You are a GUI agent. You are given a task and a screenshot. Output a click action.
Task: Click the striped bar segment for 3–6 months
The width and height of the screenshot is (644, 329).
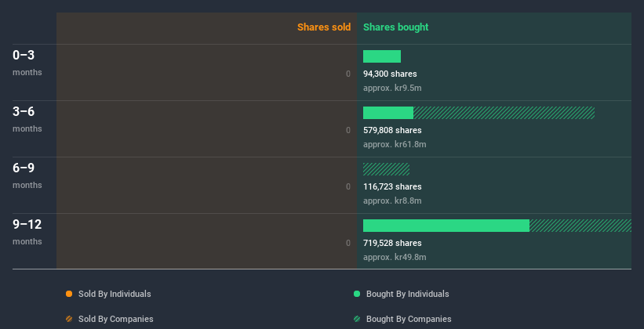click(504, 113)
